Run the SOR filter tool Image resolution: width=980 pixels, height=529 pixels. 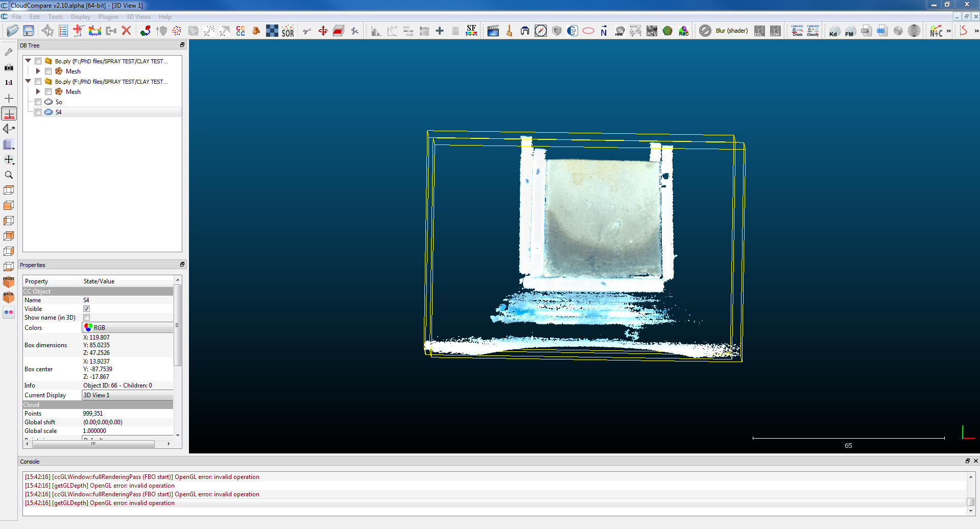(x=288, y=31)
